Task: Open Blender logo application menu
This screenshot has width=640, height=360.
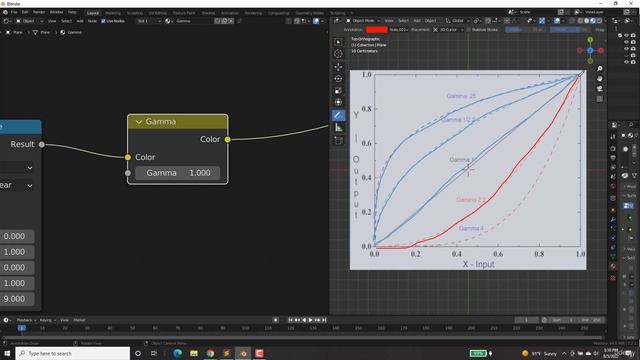Action: click(x=5, y=12)
